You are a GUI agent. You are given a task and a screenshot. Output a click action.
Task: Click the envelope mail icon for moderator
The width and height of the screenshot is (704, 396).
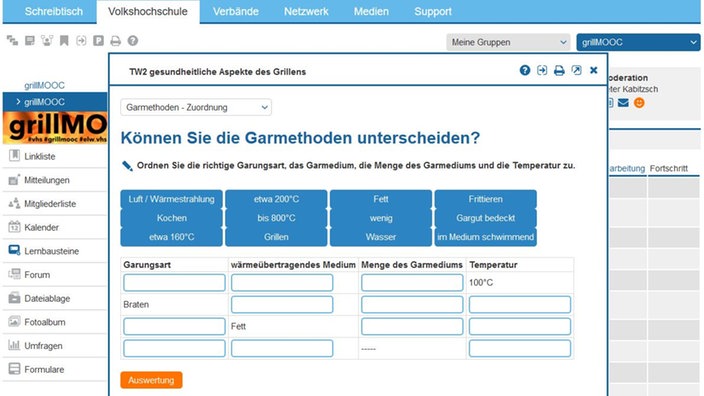(623, 103)
